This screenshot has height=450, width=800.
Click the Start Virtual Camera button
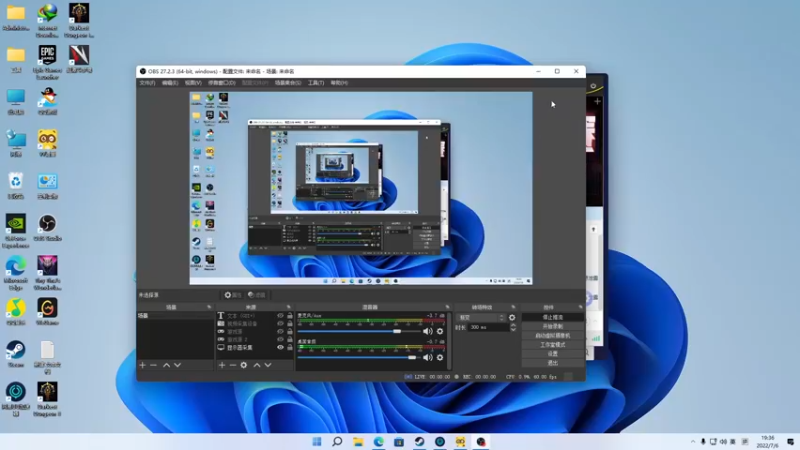tap(553, 336)
